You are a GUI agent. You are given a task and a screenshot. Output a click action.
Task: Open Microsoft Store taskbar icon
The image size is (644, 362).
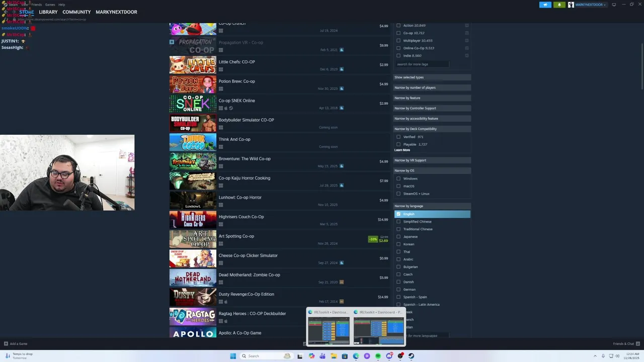click(345, 356)
